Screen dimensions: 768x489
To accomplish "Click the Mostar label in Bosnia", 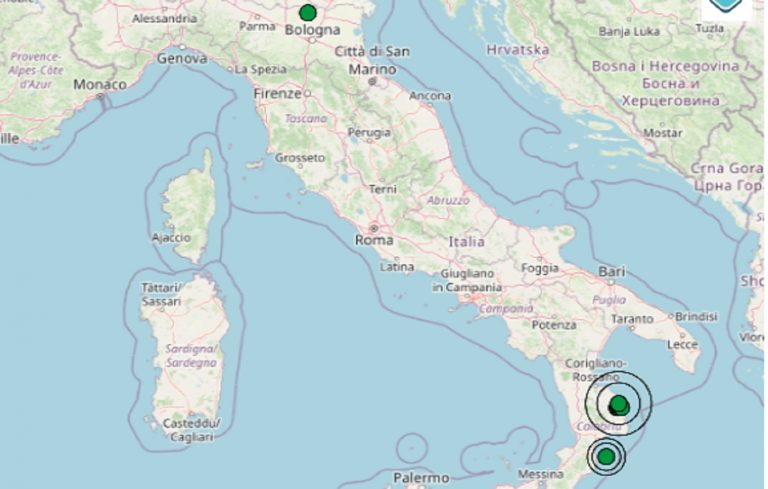I will (662, 132).
